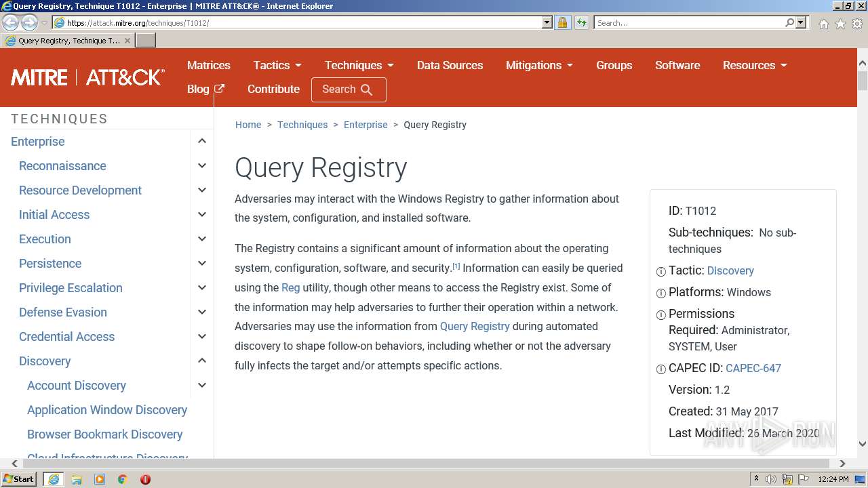This screenshot has height=488, width=868.
Task: Open the CAPEC-647 link
Action: [753, 368]
